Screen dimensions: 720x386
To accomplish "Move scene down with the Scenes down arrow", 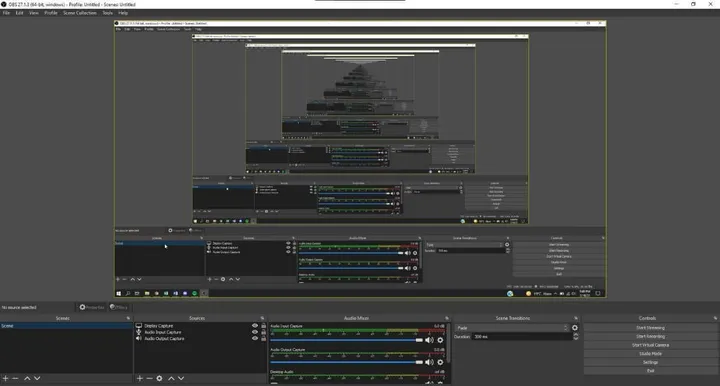I will point(37,378).
